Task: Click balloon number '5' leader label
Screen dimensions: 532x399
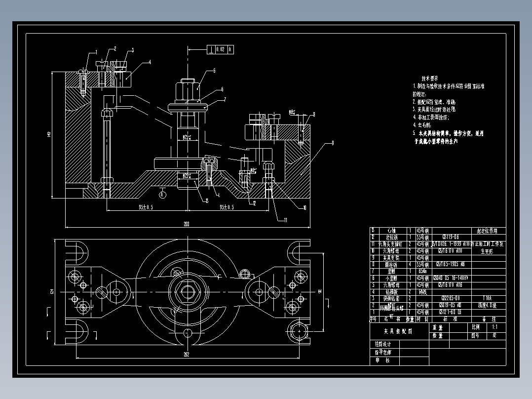Action: coord(214,71)
